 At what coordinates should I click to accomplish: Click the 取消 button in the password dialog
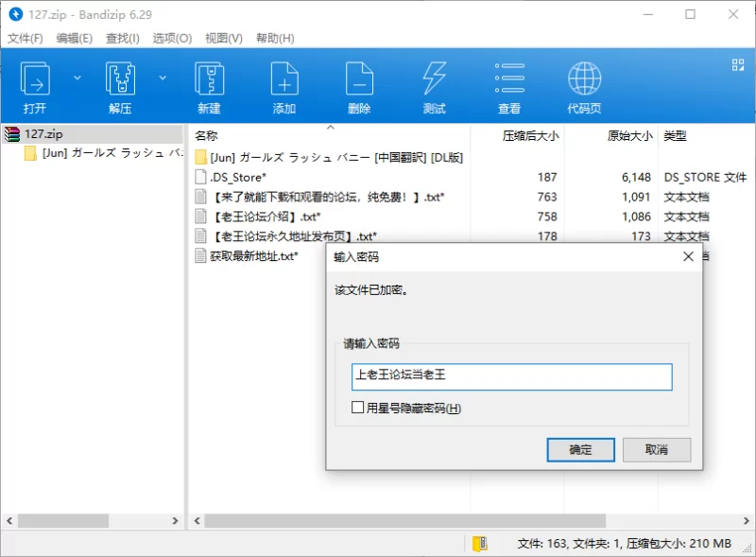[x=657, y=449]
